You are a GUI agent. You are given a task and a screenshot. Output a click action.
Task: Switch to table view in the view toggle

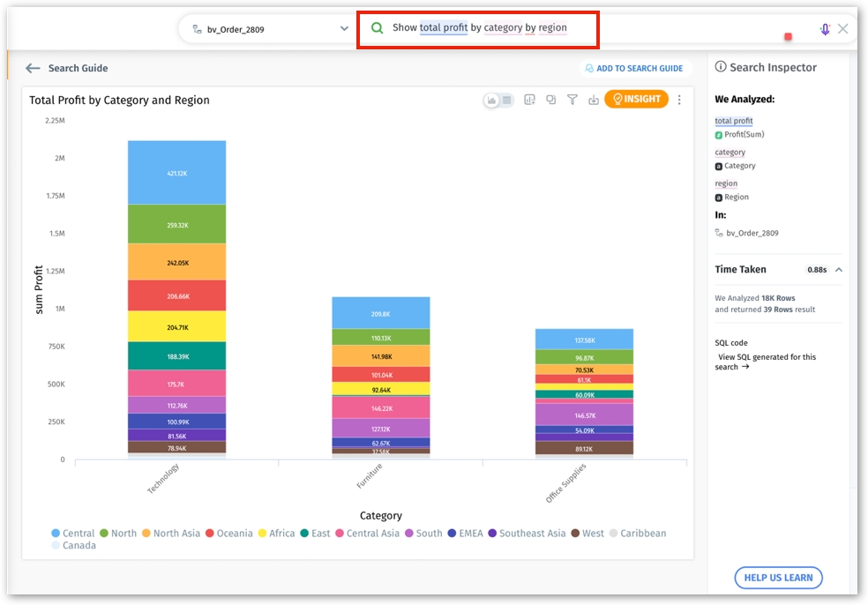(x=507, y=101)
